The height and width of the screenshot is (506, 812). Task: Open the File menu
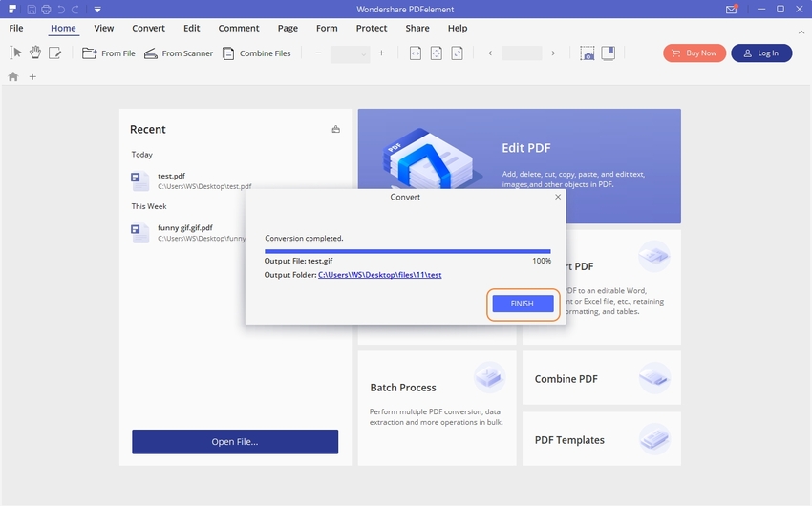coord(16,28)
